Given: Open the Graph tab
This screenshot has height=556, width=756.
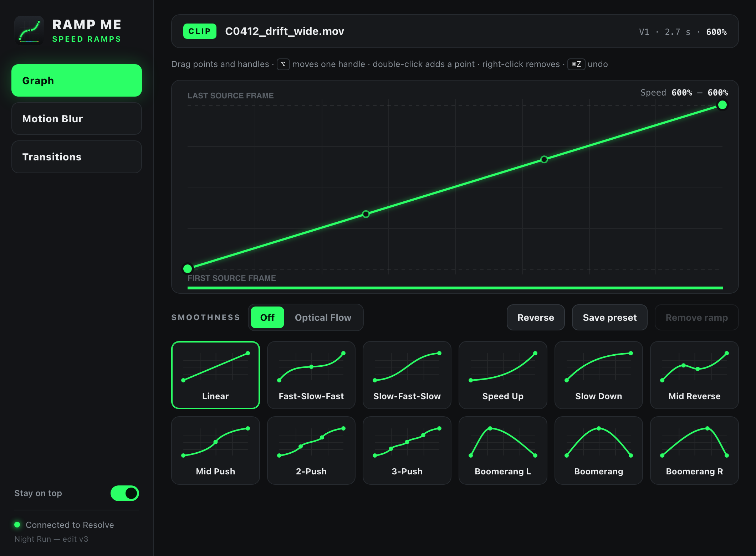Looking at the screenshot, I should [77, 81].
